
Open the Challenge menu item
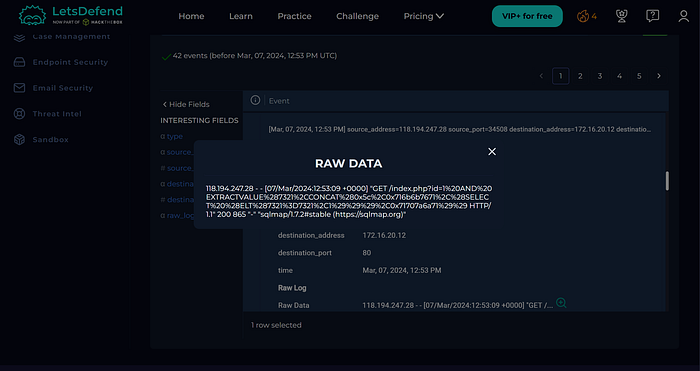point(357,16)
